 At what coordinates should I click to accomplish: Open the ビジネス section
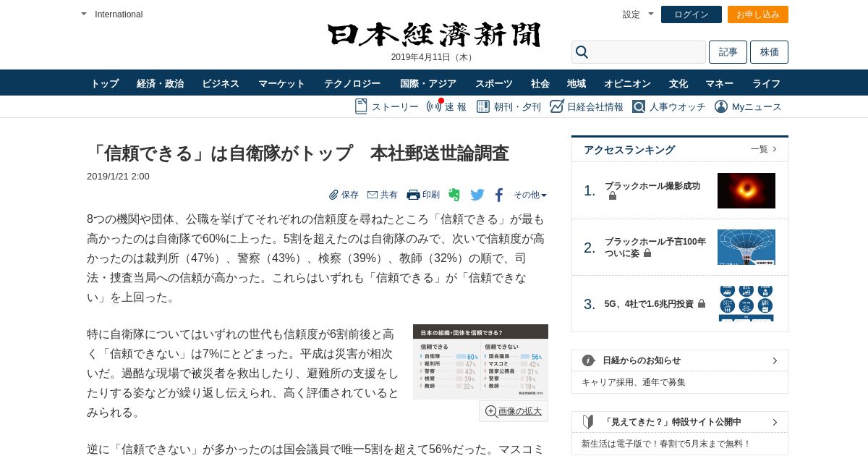[x=221, y=83]
